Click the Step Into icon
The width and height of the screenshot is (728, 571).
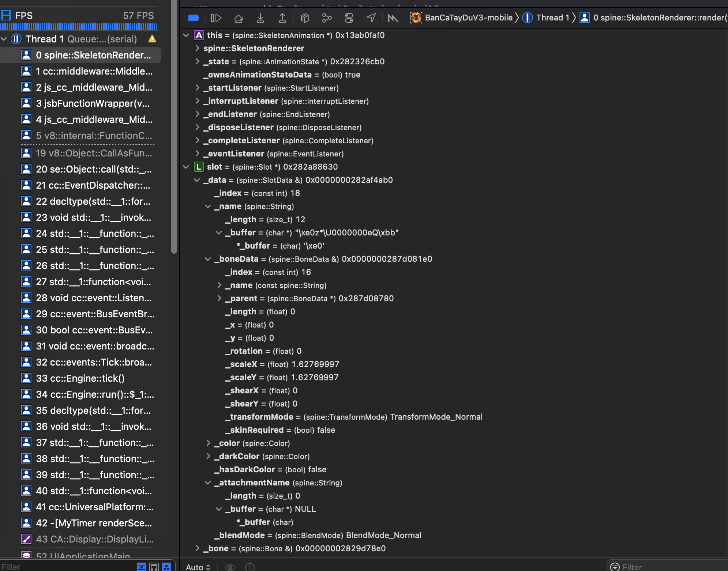pyautogui.click(x=260, y=18)
